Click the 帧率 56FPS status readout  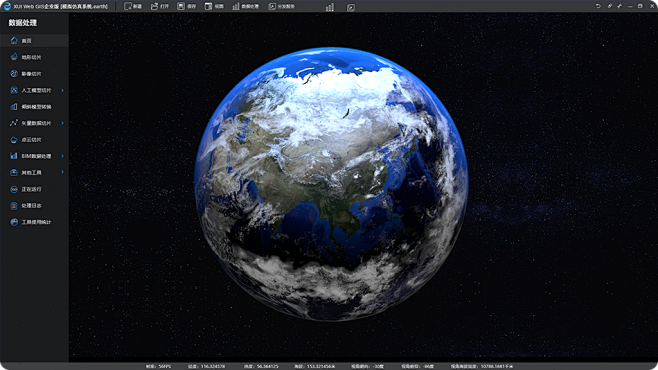(x=158, y=366)
